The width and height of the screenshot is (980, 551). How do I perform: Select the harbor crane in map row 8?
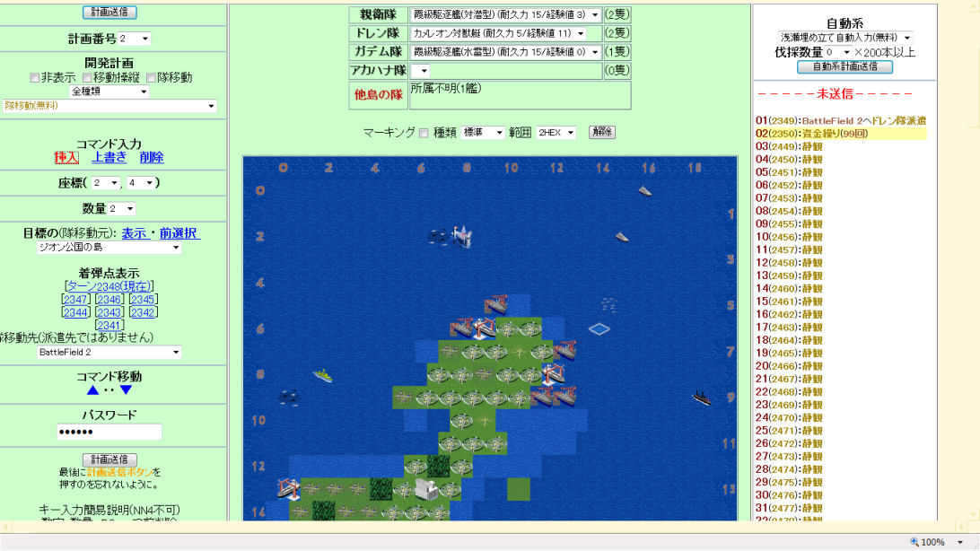click(553, 373)
